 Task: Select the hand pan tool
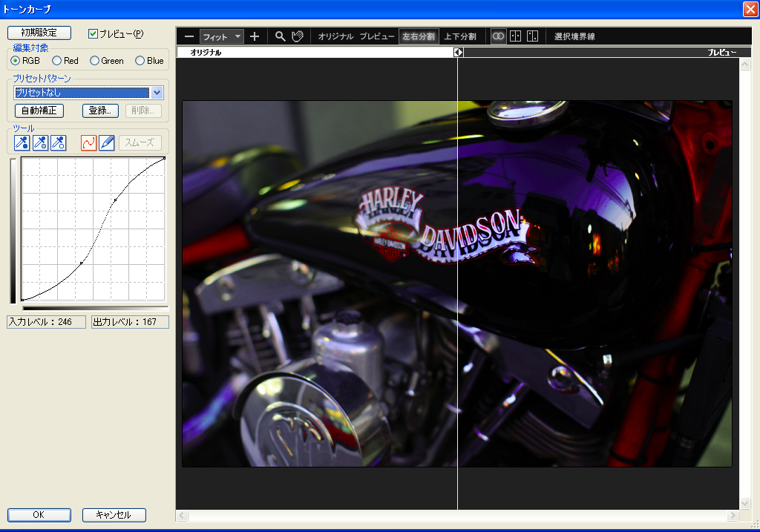(x=298, y=36)
